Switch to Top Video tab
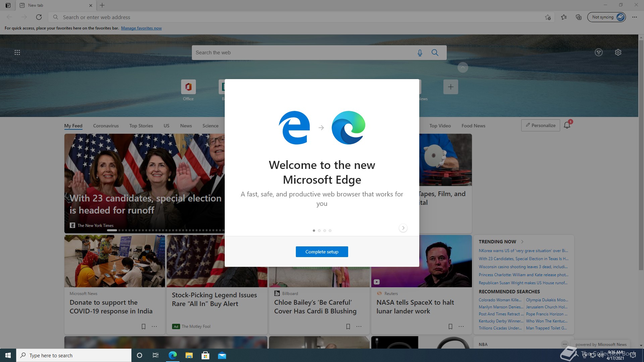 point(440,126)
